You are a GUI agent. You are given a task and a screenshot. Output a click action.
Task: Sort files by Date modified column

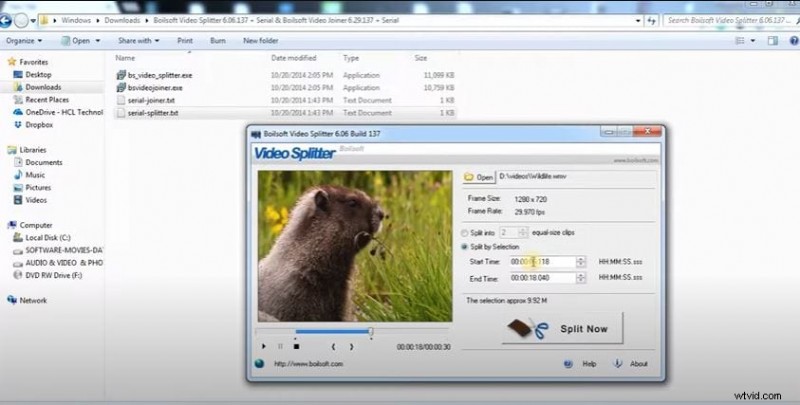[x=294, y=58]
